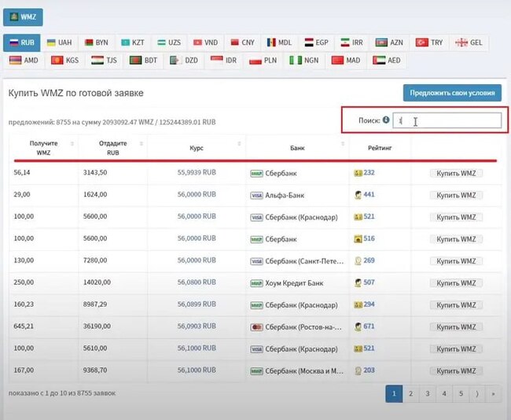
Task: Click the Visa card icon for Альфа-Банк
Action: (x=256, y=194)
